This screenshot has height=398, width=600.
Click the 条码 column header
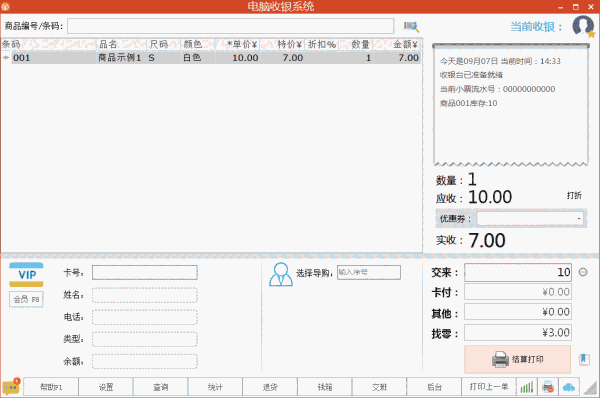click(48, 44)
